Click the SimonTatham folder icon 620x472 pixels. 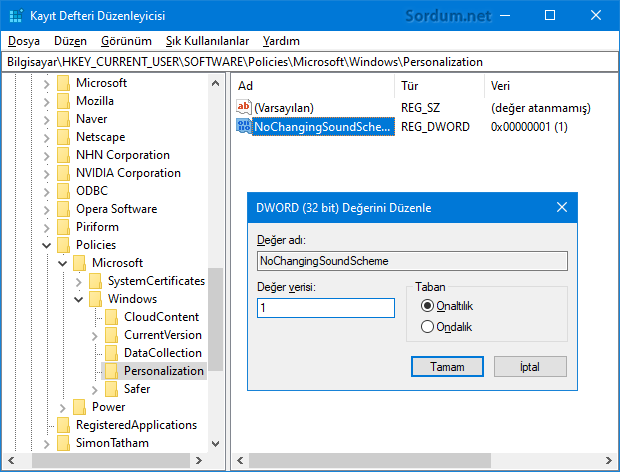[64, 443]
